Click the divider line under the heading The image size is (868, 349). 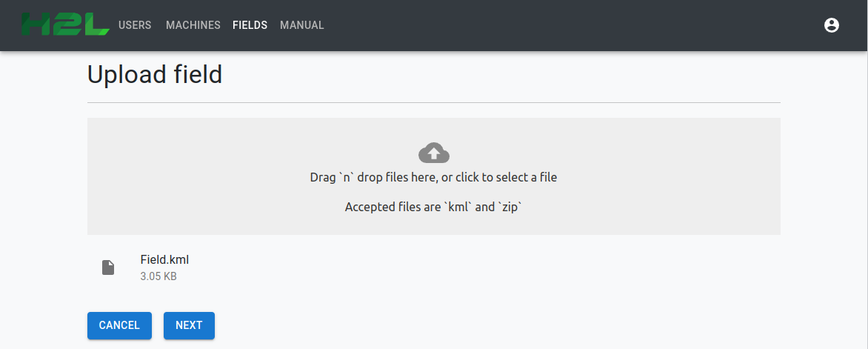433,102
